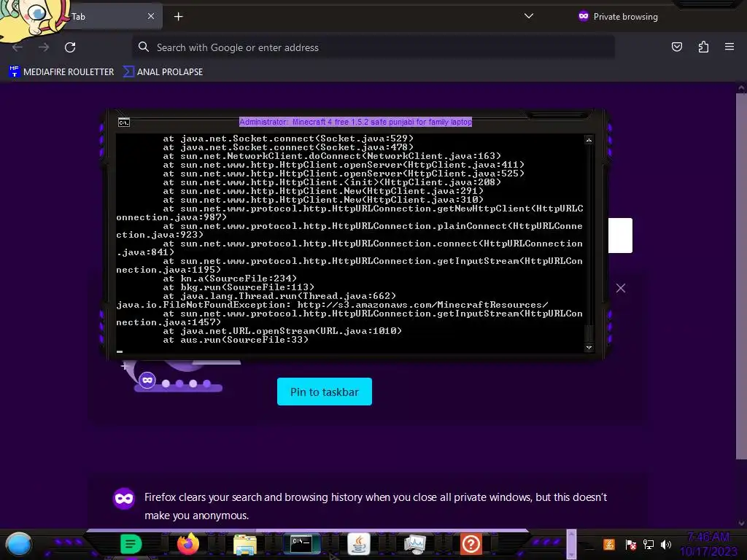
Task: Select the Firefox Tab label
Action: pyautogui.click(x=79, y=17)
